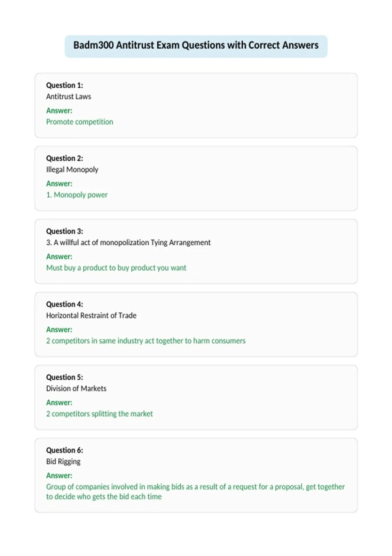Select the Bid Rigging question text
The image size is (392, 556).
(63, 461)
